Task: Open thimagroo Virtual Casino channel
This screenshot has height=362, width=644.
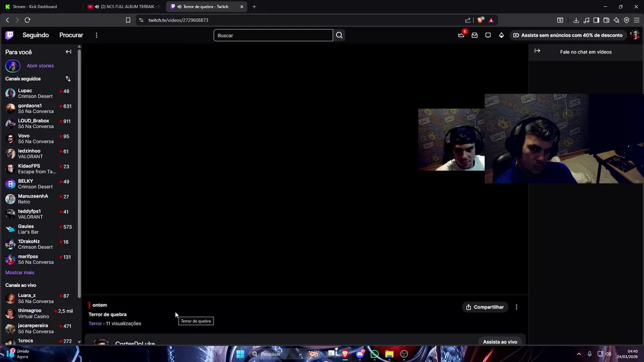Action: (x=39, y=313)
